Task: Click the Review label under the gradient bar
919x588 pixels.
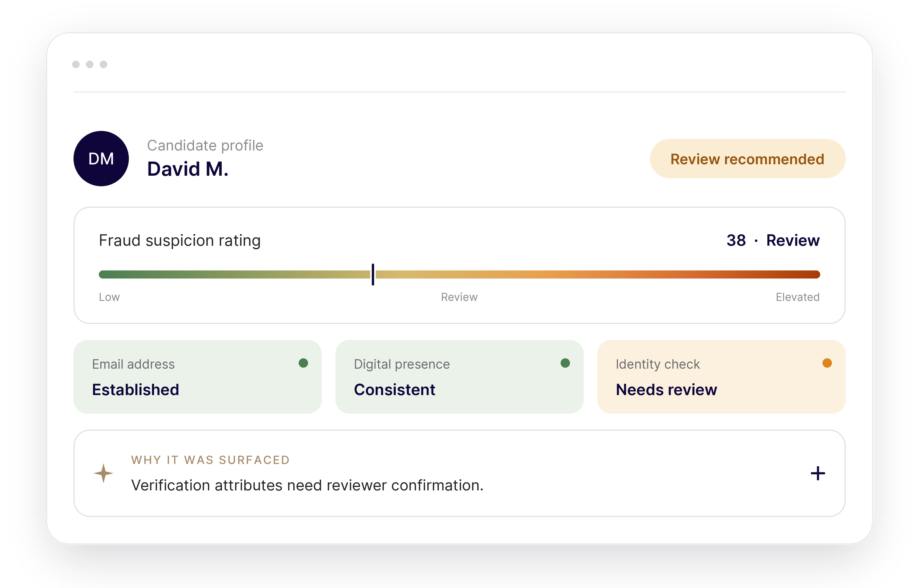Action: [459, 297]
